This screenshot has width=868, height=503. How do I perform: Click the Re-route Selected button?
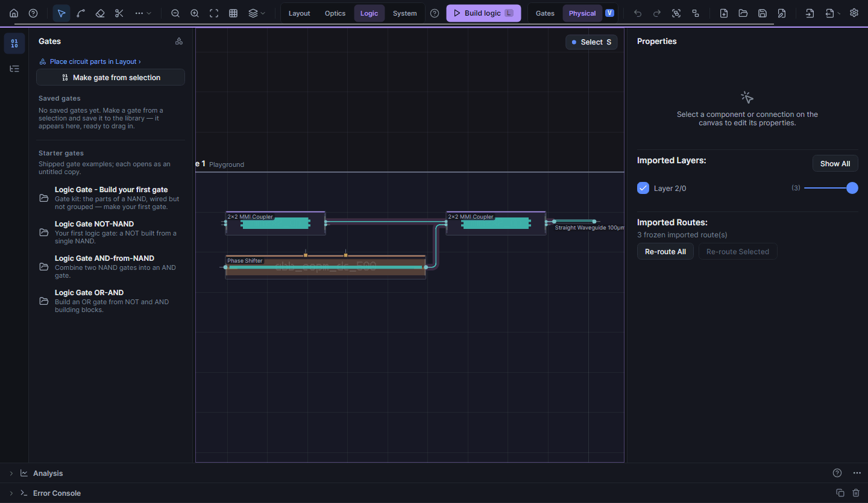tap(738, 251)
